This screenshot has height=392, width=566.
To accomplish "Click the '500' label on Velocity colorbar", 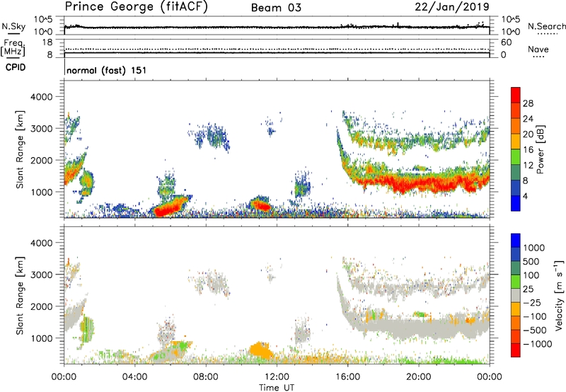I will click(x=531, y=262).
